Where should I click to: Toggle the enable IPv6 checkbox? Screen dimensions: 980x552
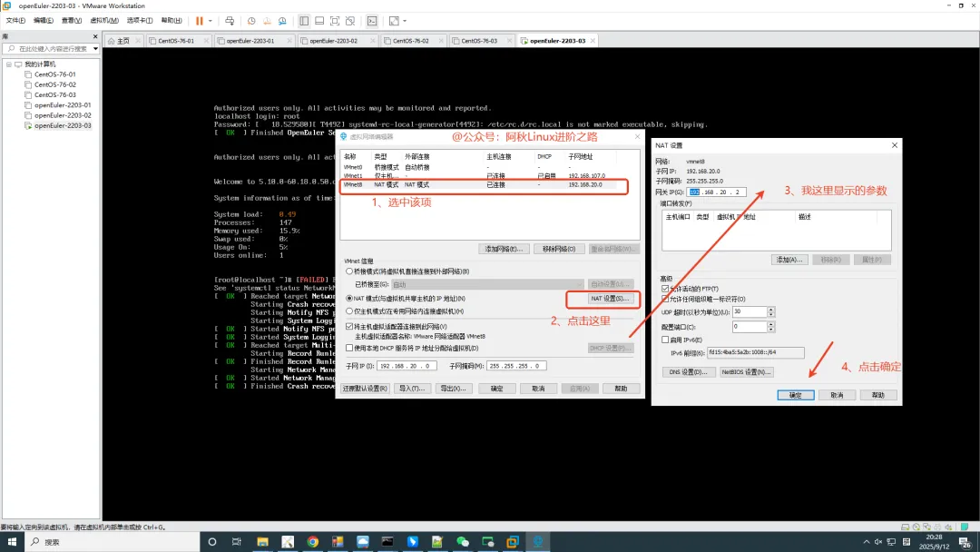[665, 340]
